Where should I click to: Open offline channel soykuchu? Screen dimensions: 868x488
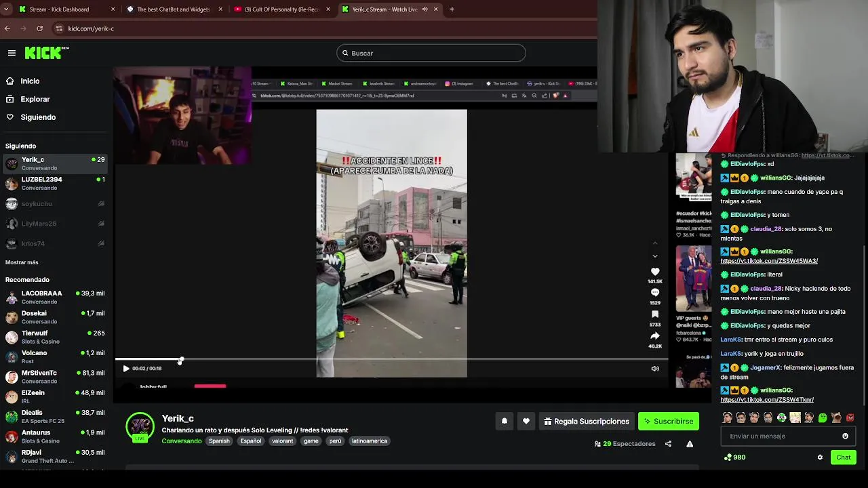click(x=55, y=203)
